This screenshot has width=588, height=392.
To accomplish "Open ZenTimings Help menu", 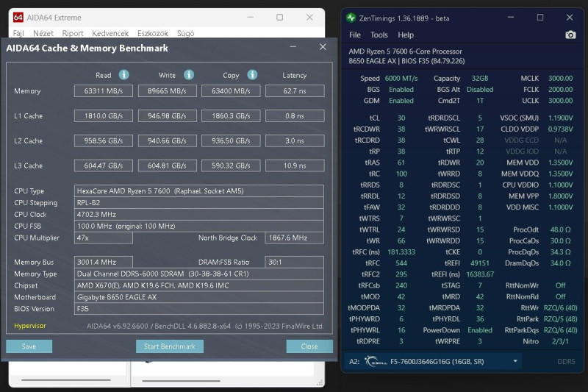I will 406,35.
